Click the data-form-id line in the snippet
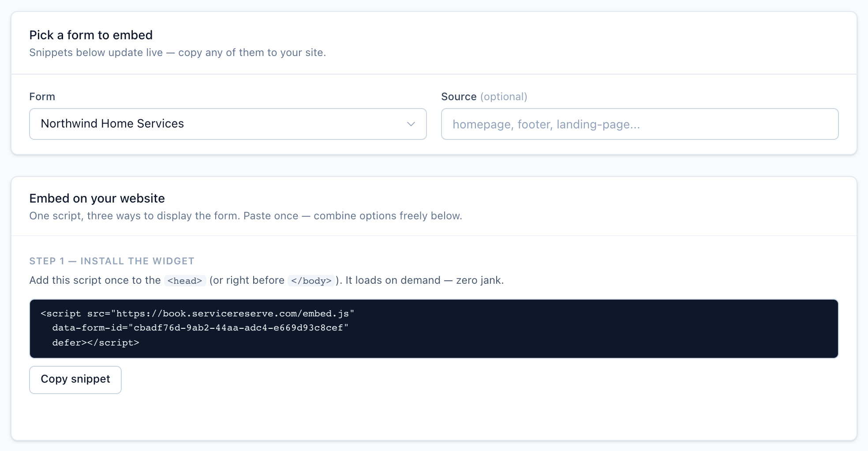The image size is (868, 451). coord(200,328)
